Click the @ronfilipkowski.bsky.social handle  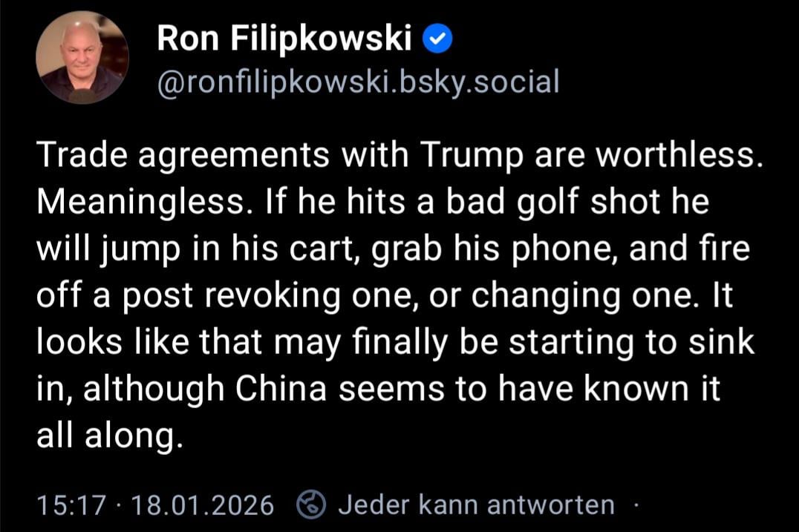point(357,82)
